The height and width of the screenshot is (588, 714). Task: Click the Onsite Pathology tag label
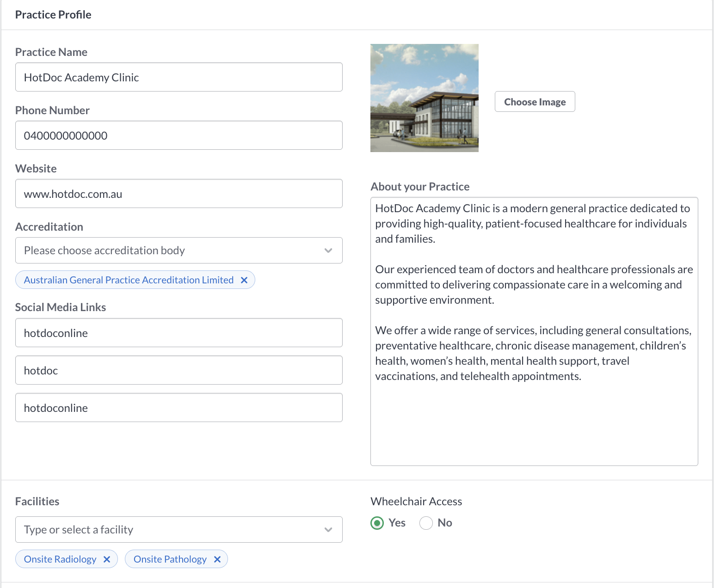click(x=170, y=559)
